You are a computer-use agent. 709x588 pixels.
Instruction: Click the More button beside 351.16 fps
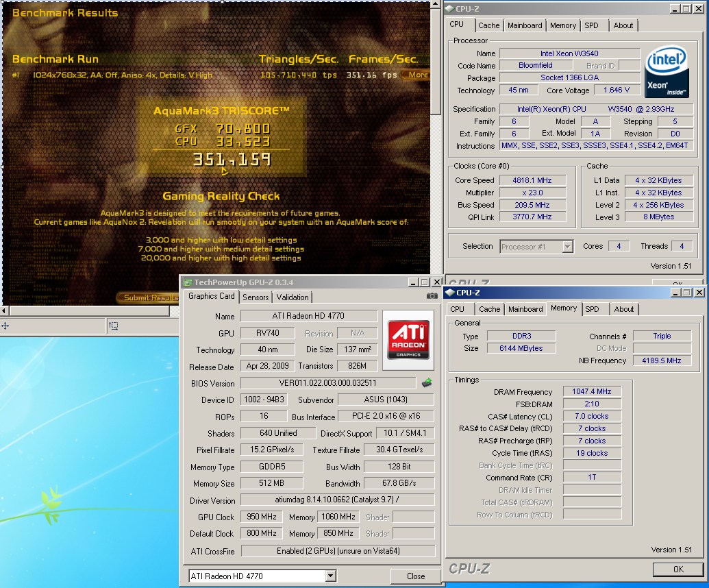(x=417, y=75)
